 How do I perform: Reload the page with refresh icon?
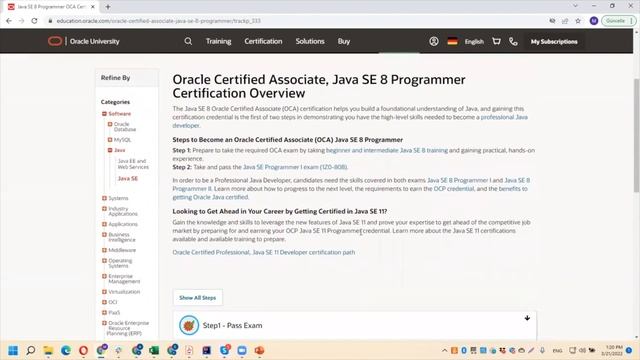[x=34, y=21]
